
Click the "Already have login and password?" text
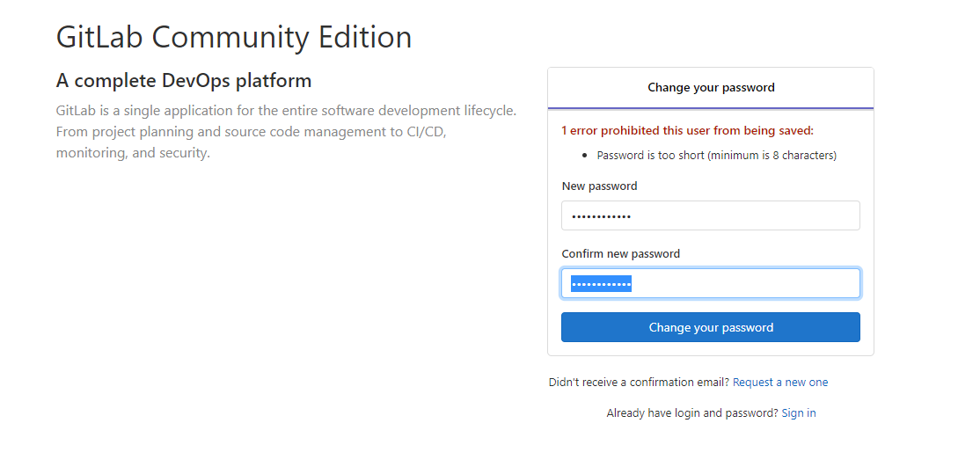691,413
